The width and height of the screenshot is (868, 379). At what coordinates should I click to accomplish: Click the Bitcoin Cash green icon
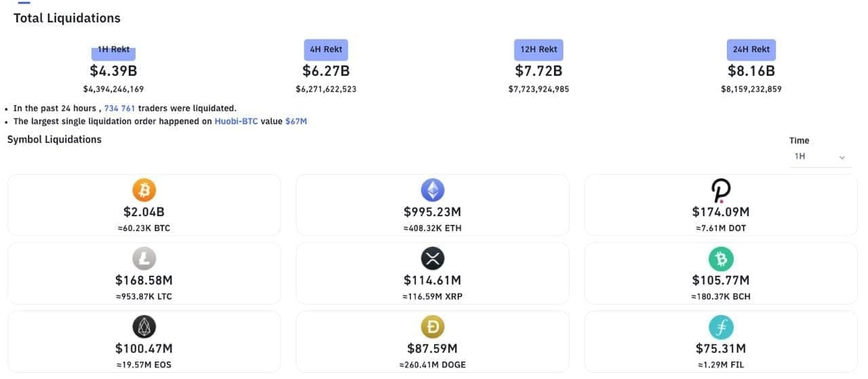tap(721, 258)
